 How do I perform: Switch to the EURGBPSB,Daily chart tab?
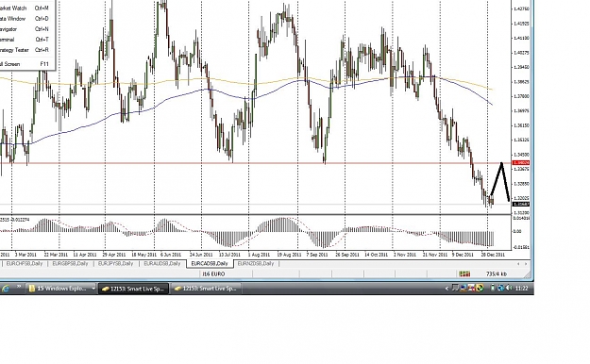70,264
